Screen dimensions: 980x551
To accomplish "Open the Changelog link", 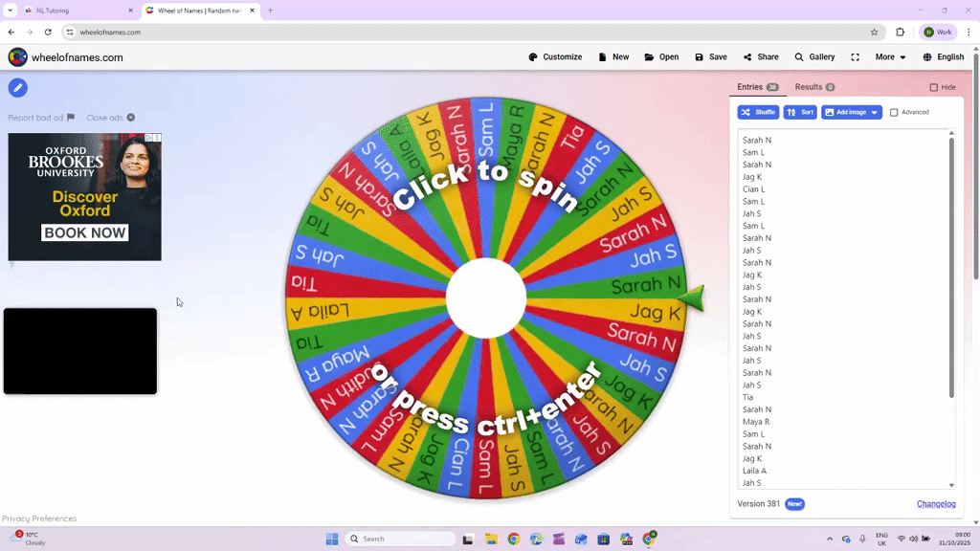I will click(936, 503).
